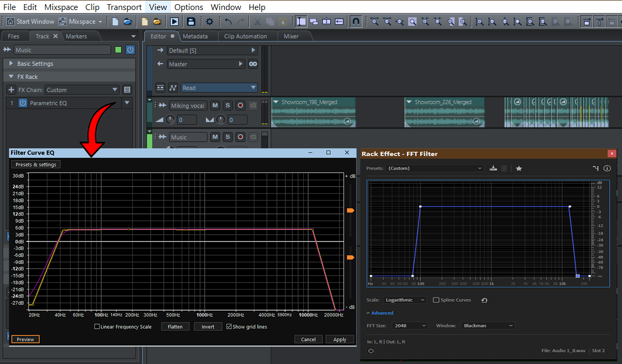Open the Transport menu
Viewport: 622px width, 364px height.
pyautogui.click(x=124, y=7)
